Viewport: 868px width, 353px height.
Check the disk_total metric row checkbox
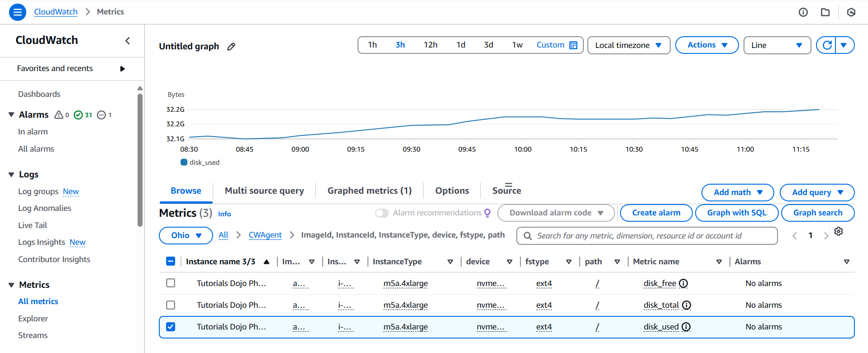coord(171,305)
